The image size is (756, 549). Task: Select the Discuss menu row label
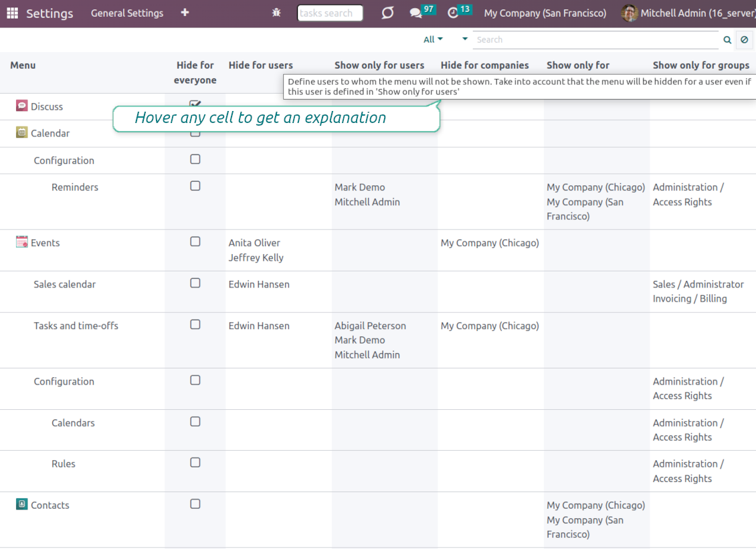(47, 106)
